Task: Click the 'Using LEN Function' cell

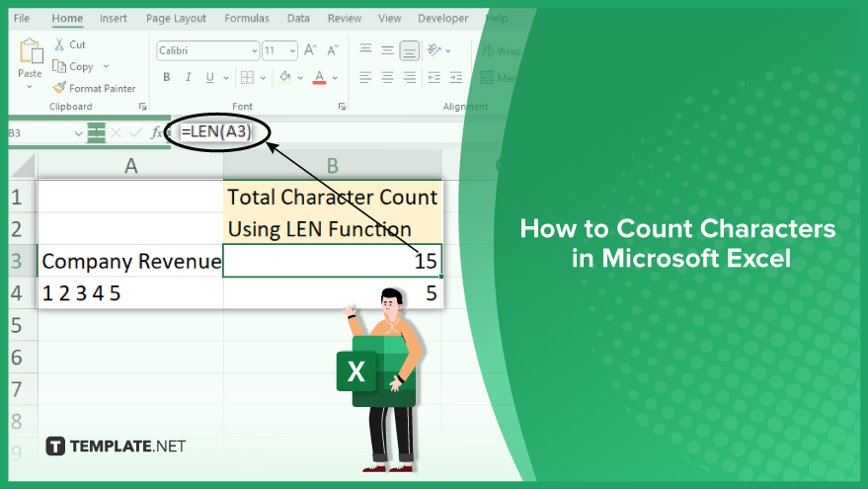Action: pos(332,229)
